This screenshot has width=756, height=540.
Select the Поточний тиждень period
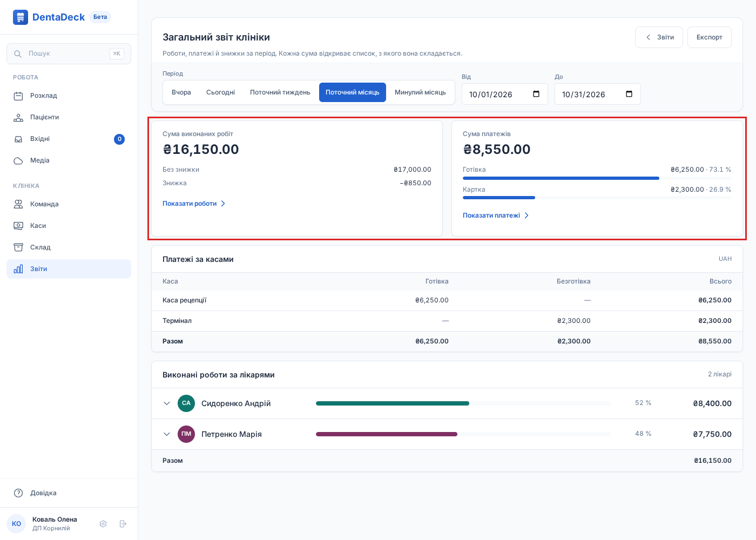click(280, 92)
